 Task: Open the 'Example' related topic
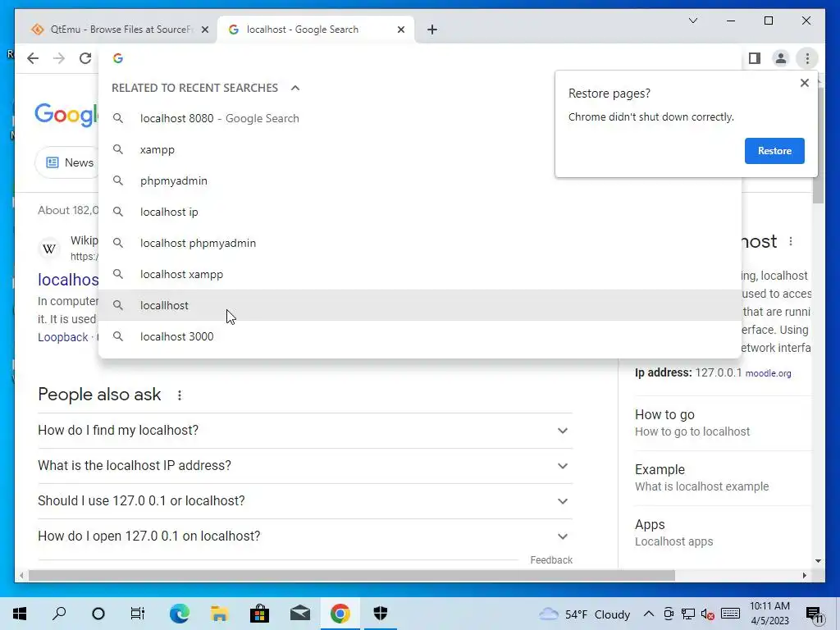(723, 478)
